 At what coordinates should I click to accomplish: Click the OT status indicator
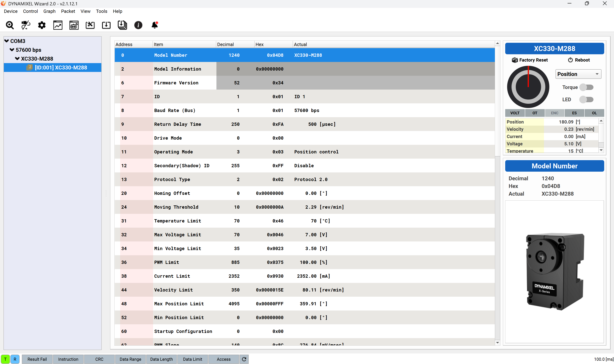(535, 113)
